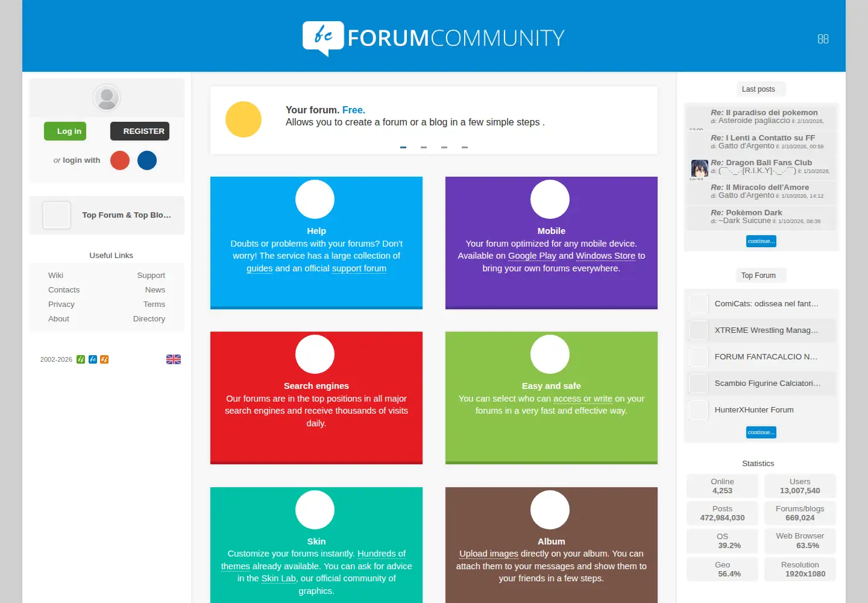The height and width of the screenshot is (603, 868).
Task: Open 'XTREME Wrestling Manag…' forum
Action: click(766, 330)
